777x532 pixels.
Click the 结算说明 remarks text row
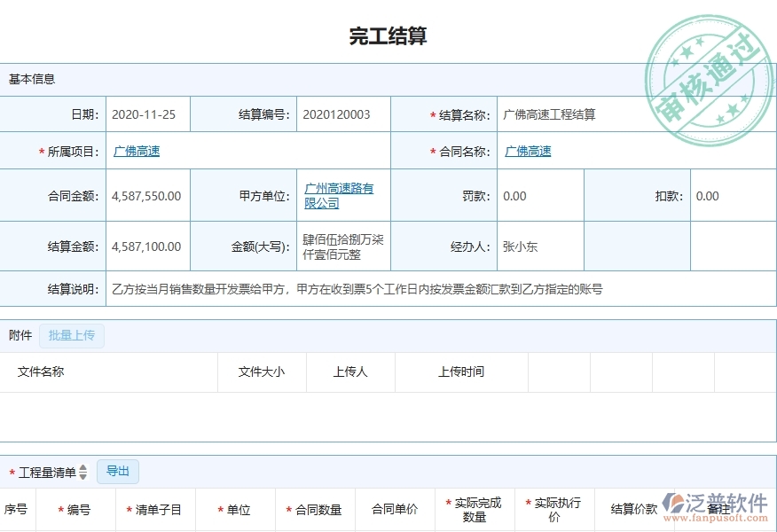pyautogui.click(x=355, y=288)
